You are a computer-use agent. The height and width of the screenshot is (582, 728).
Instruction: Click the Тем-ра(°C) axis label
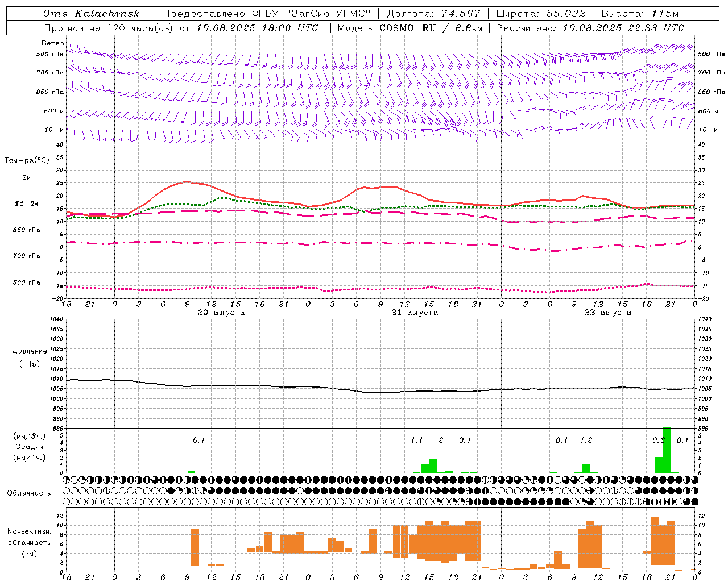pyautogui.click(x=27, y=161)
